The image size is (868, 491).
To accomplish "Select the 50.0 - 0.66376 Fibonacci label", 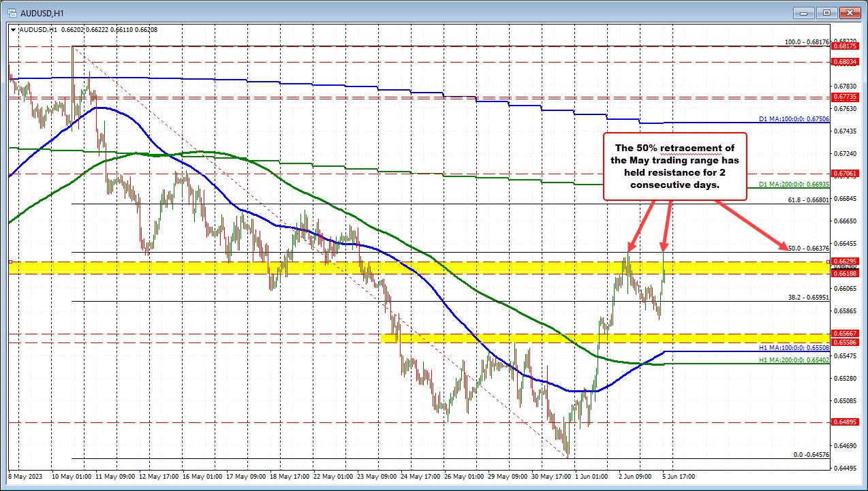I will point(808,248).
